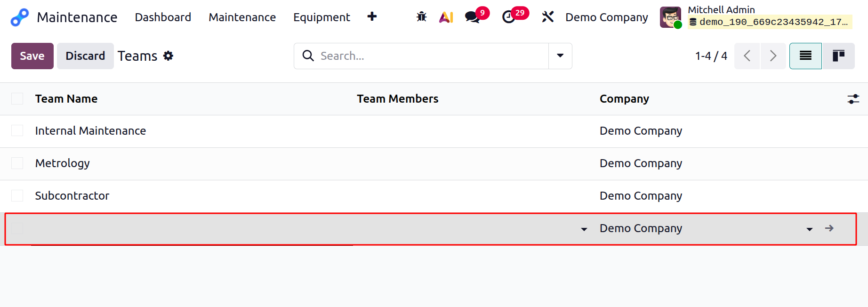
Task: Check the Subcontractor row checkbox
Action: click(x=17, y=196)
